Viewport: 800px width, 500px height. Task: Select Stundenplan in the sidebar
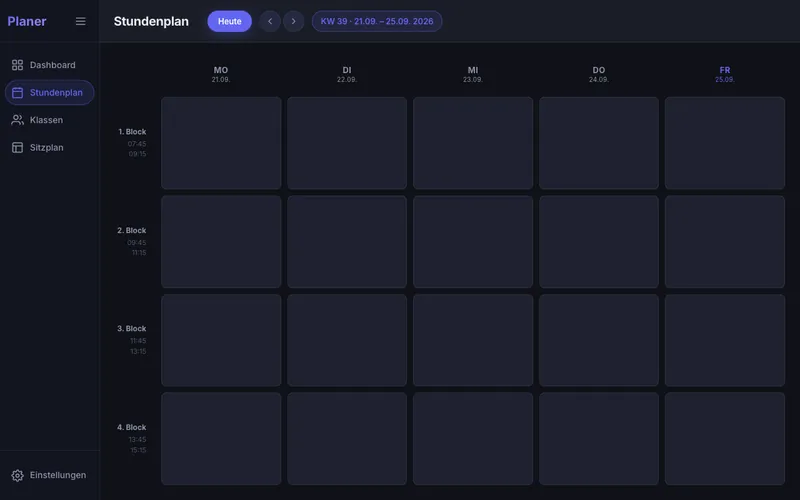click(x=49, y=92)
